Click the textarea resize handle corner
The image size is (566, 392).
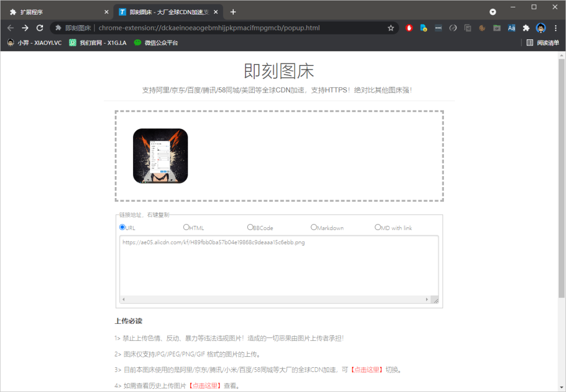coord(436,300)
